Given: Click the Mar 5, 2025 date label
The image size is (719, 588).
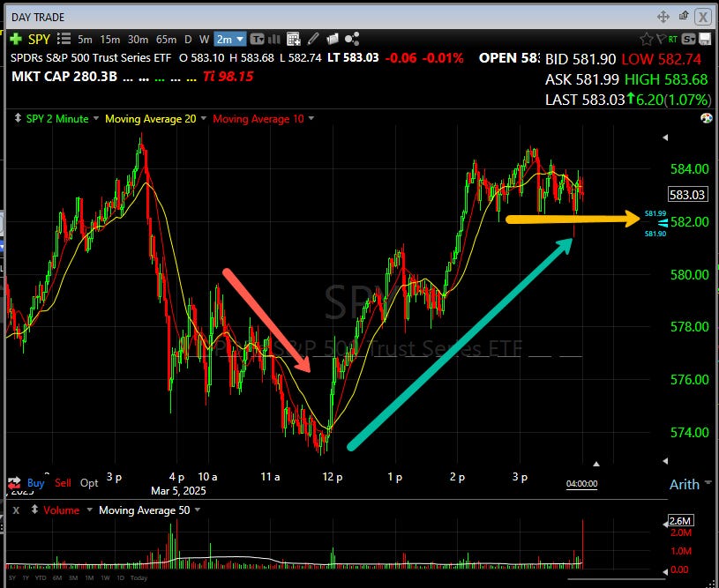Looking at the screenshot, I should point(178,490).
